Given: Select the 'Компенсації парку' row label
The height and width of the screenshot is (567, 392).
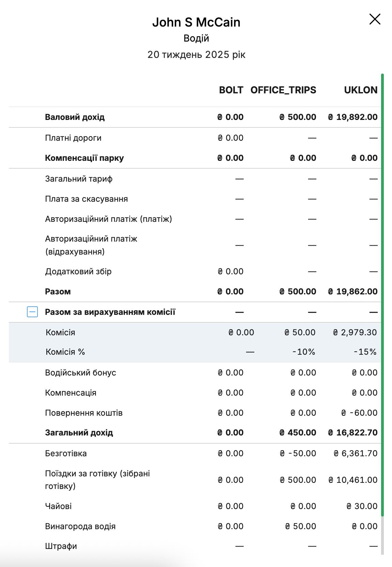Looking at the screenshot, I should click(85, 158).
